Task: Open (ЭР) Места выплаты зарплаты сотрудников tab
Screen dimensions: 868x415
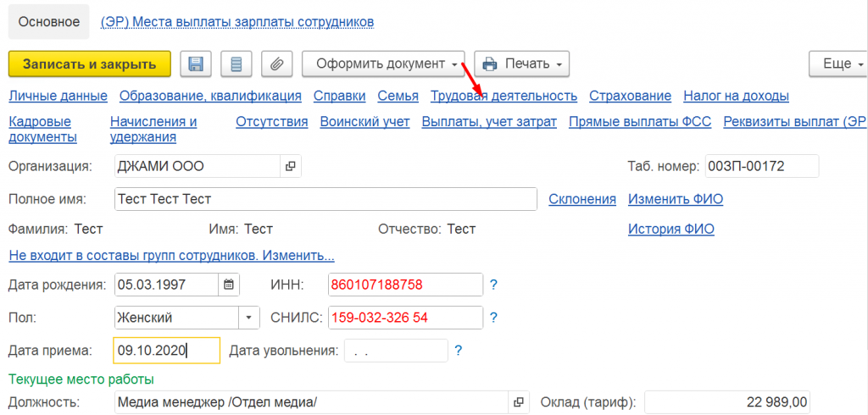Action: [237, 22]
